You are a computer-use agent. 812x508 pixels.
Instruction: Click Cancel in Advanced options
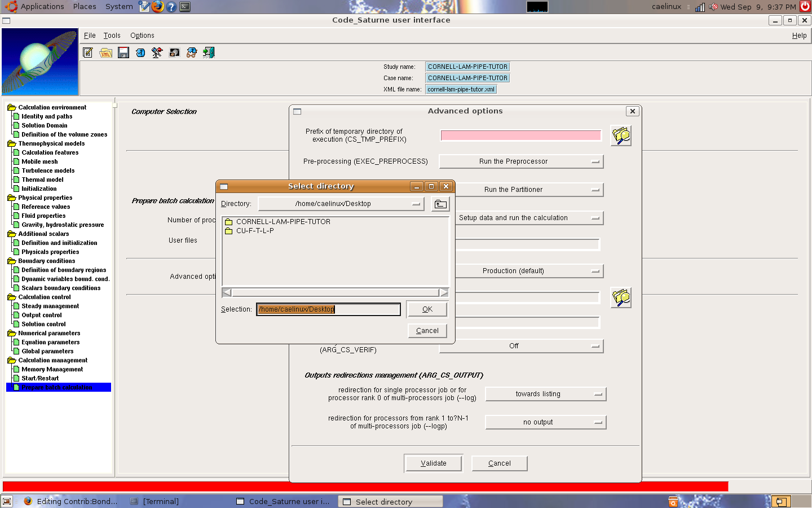(x=500, y=463)
